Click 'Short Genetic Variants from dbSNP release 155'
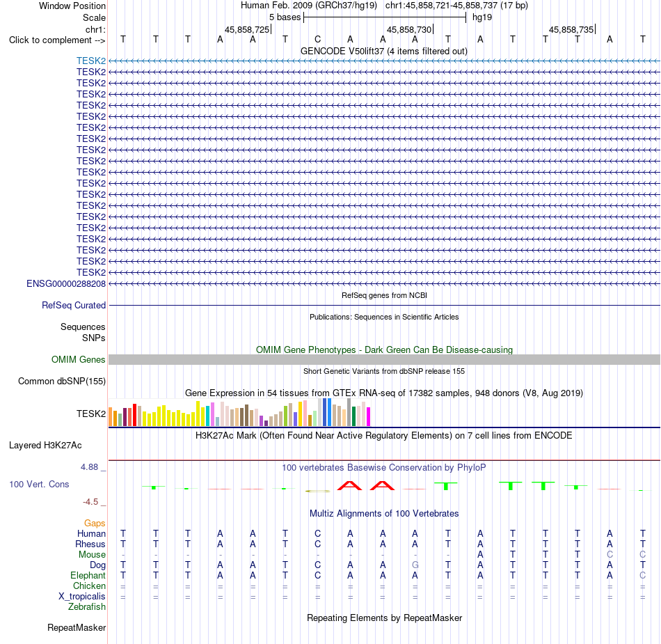Viewport: 661px width, 644px height. coord(384,371)
